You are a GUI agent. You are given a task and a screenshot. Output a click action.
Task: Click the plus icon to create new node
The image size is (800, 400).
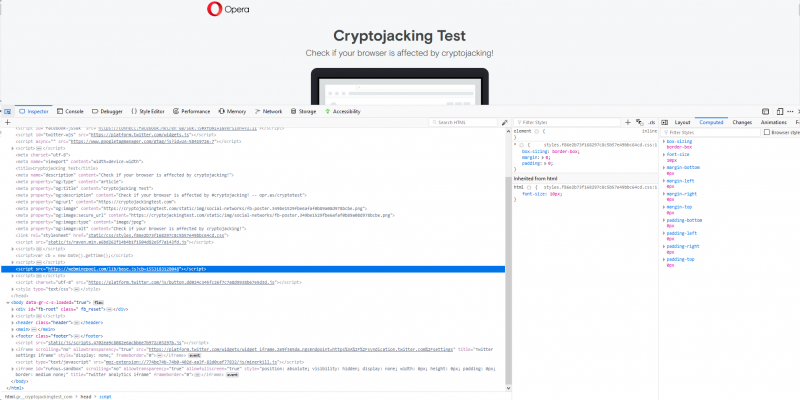[8, 122]
